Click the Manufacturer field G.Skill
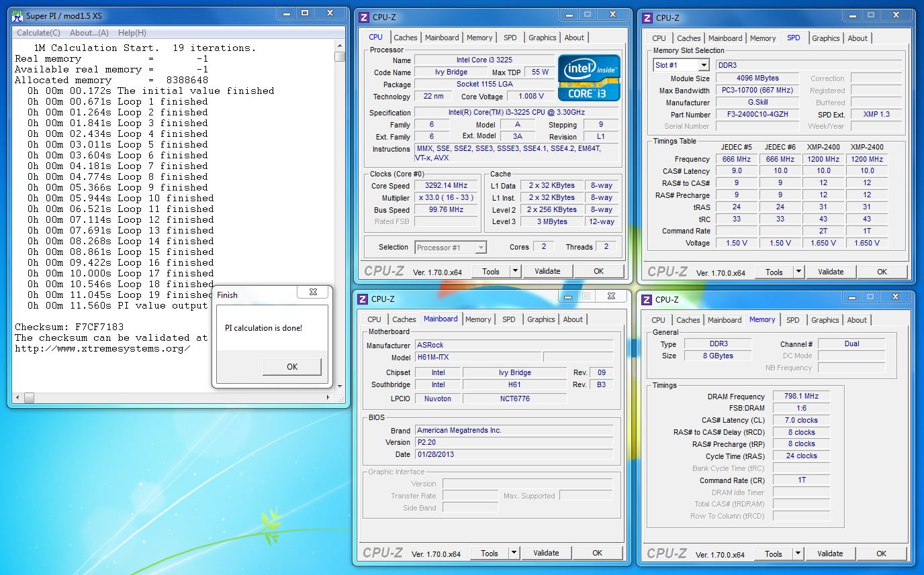Image resolution: width=924 pixels, height=575 pixels. (x=756, y=103)
